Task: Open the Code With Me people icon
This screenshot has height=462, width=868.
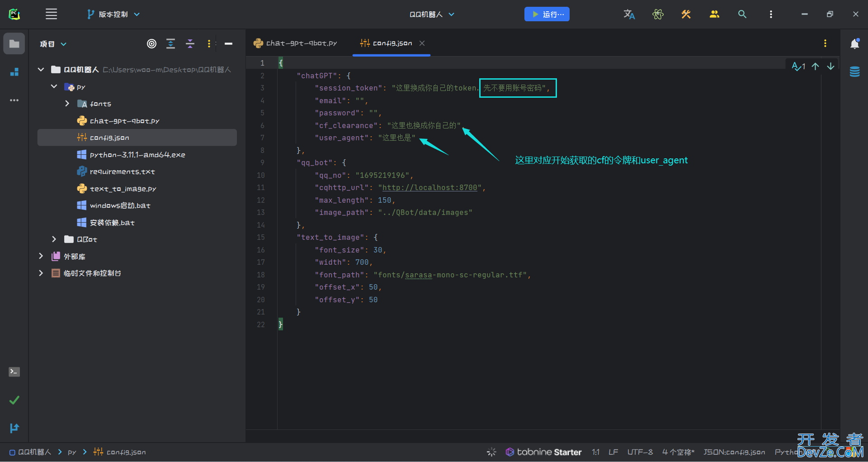Action: pos(714,14)
